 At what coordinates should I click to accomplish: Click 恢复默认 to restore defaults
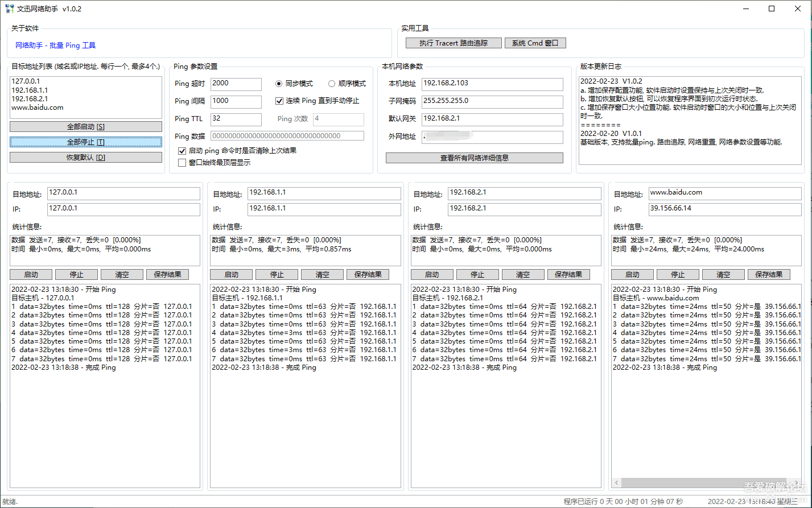(x=85, y=157)
